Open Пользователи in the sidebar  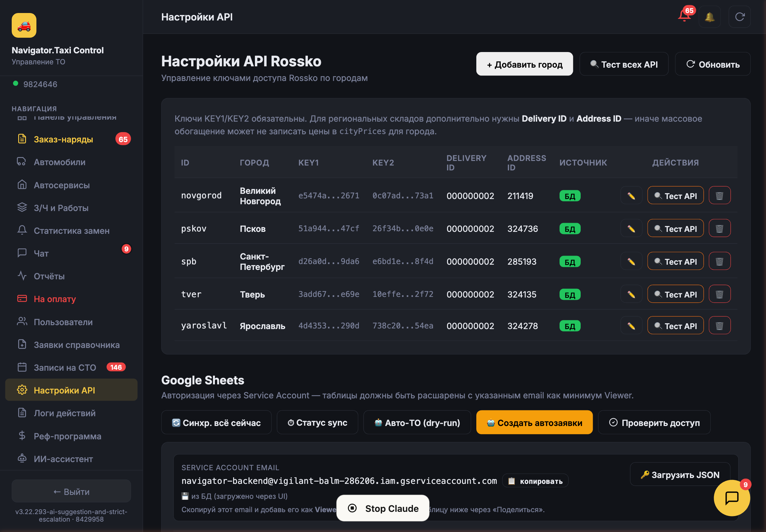(71, 322)
